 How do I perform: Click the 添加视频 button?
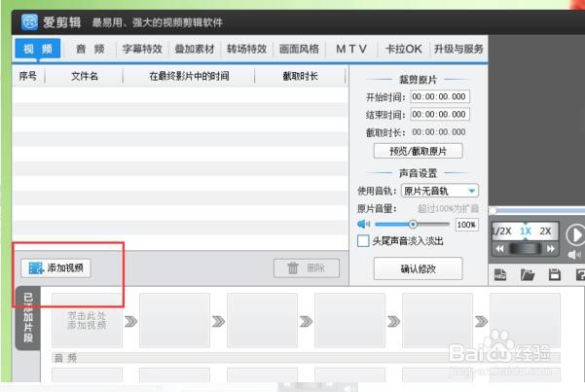click(55, 267)
